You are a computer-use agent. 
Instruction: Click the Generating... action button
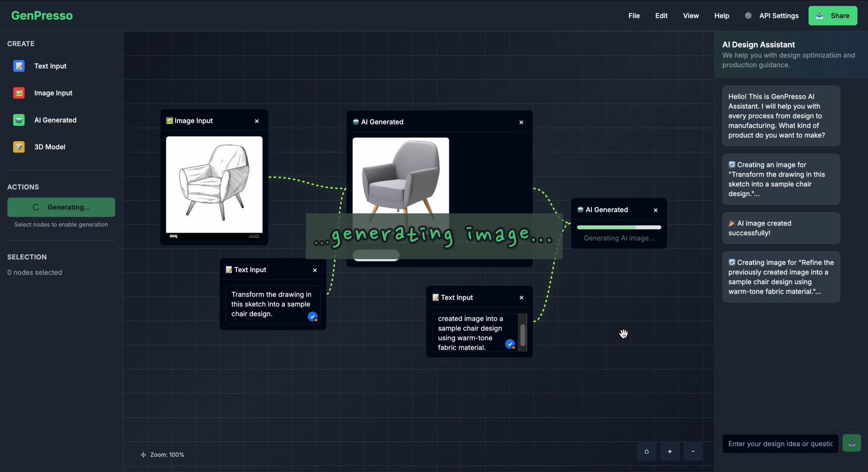coord(61,207)
